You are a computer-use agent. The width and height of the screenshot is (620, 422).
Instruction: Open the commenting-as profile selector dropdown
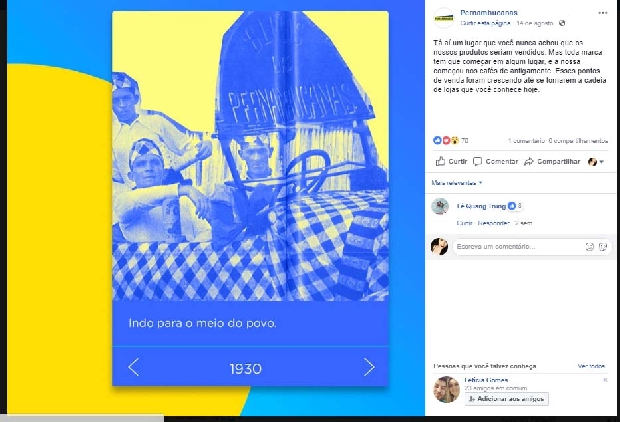[x=596, y=161]
